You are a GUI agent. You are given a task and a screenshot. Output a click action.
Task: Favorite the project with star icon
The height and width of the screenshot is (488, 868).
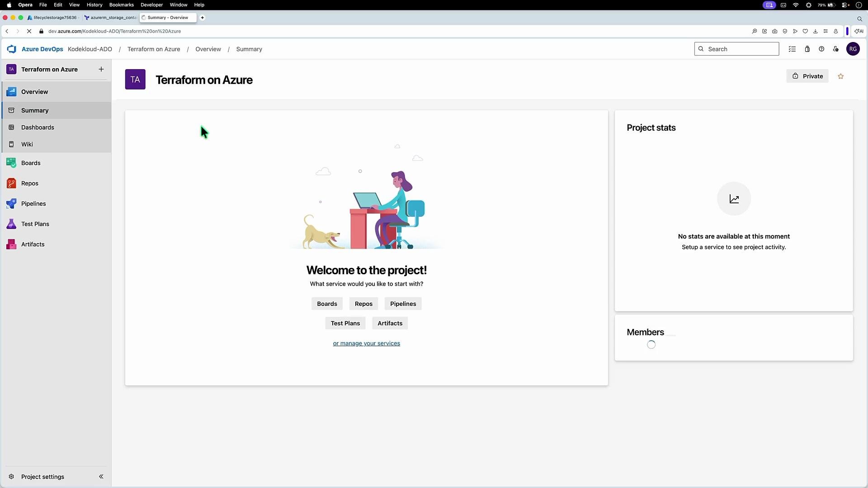[841, 76]
